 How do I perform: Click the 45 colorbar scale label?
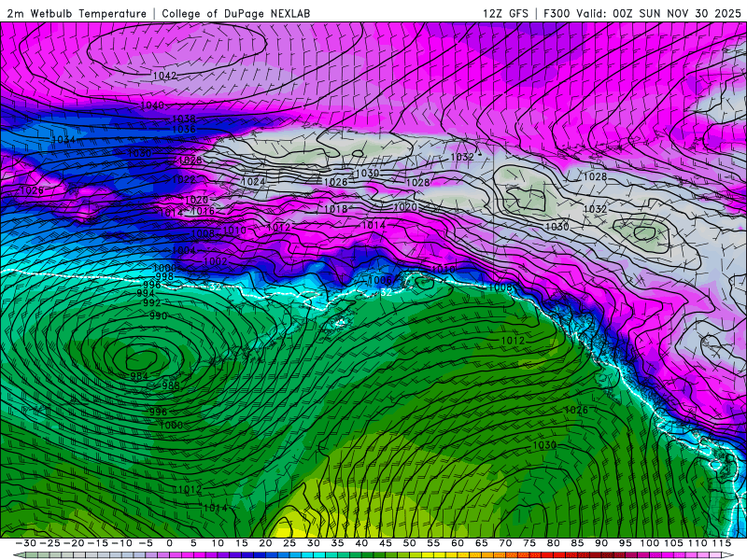[x=386, y=543]
